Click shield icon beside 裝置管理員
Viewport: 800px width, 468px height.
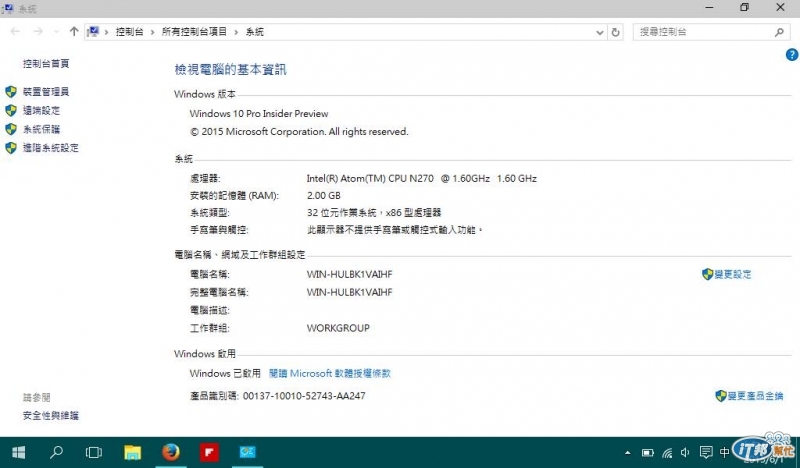pyautogui.click(x=11, y=91)
